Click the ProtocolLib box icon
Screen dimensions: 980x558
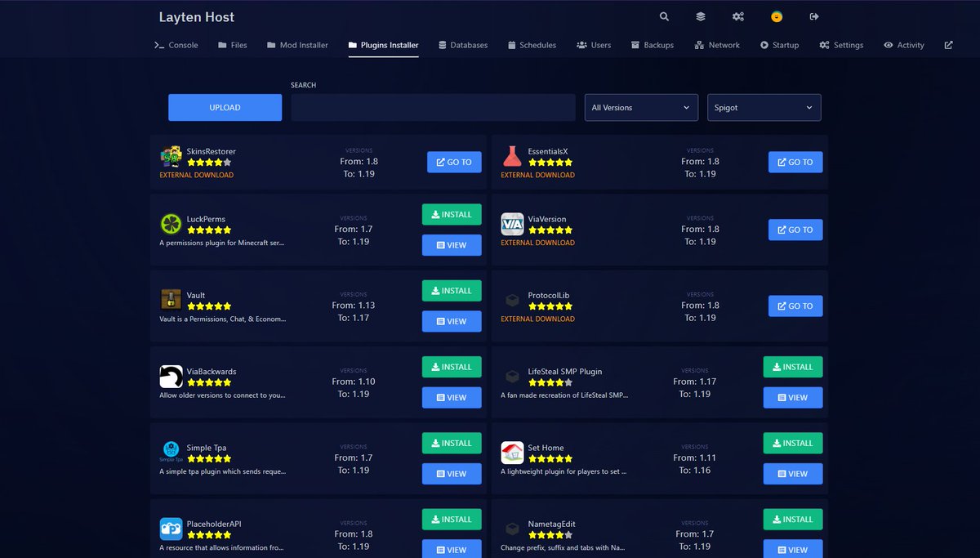[x=512, y=300]
